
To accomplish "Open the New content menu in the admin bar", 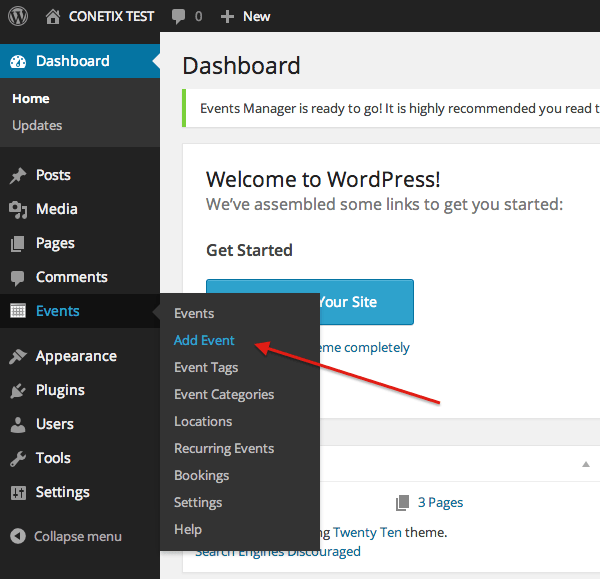I will click(x=256, y=16).
